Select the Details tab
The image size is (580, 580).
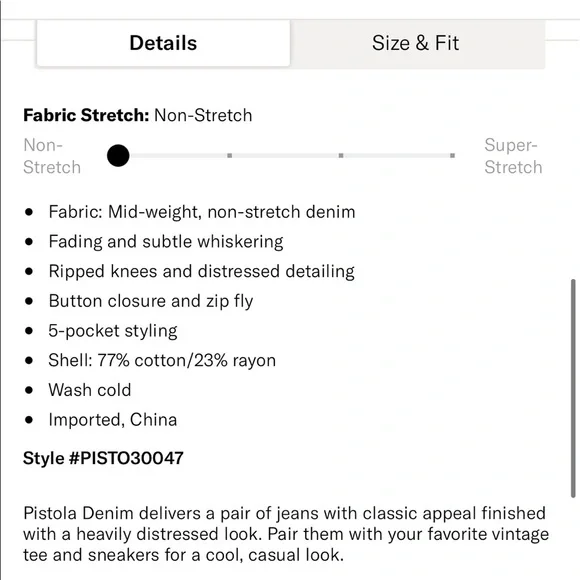click(163, 43)
